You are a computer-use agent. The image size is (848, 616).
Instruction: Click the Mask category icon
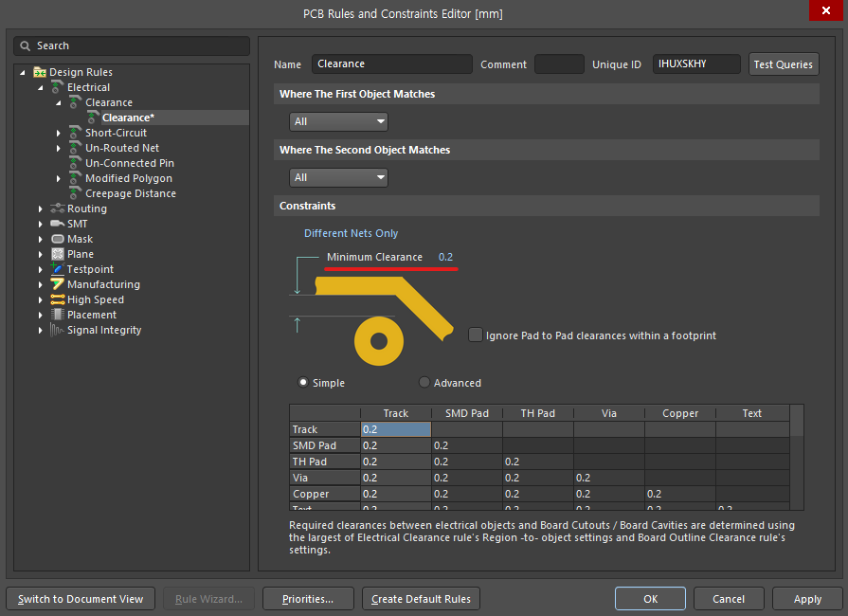(58, 239)
